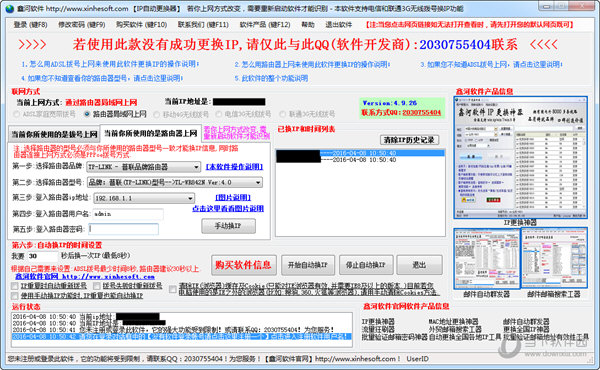The width and height of the screenshot is (600, 370).
Task: Click the app icon in the title bar
Action: pyautogui.click(x=10, y=8)
